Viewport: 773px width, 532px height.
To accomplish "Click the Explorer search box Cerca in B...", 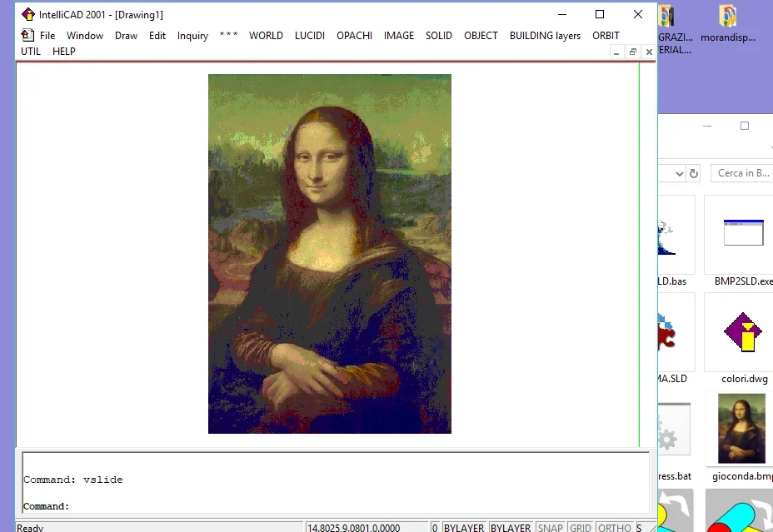I will (742, 173).
